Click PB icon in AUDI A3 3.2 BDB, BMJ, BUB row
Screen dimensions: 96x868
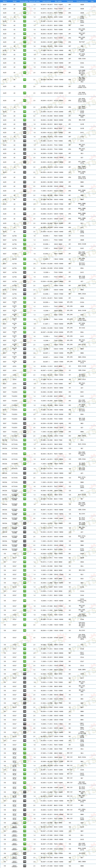pyautogui.click(x=25, y=116)
